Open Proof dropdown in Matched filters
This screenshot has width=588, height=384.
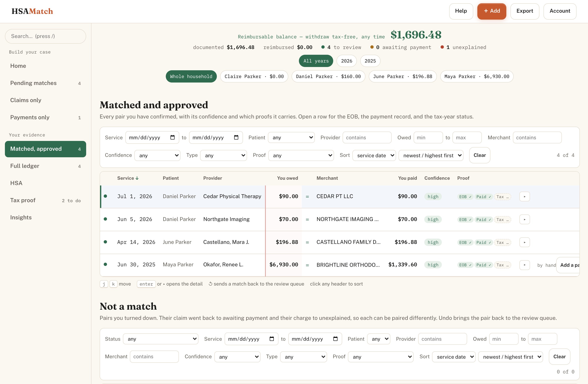tap(301, 155)
